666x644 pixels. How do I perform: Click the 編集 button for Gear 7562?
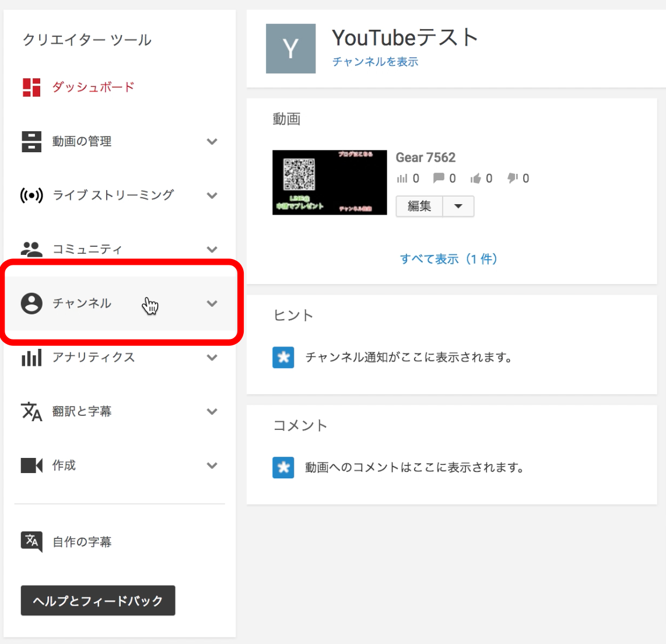point(419,206)
